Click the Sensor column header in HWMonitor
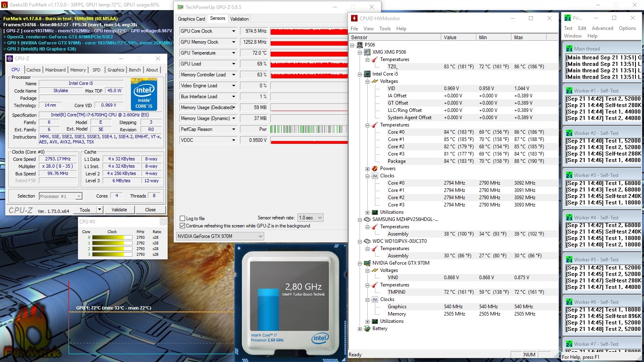Screen dimensions: 644x362 (395, 37)
